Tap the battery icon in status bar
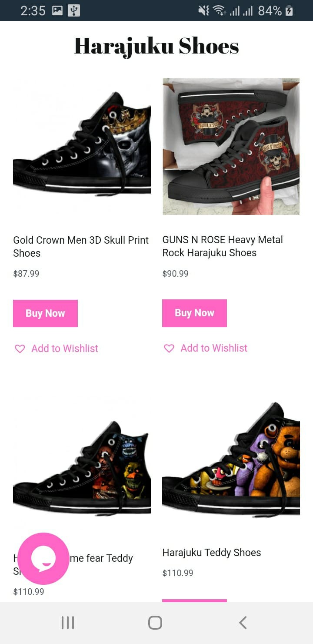313x644 pixels. point(289,11)
